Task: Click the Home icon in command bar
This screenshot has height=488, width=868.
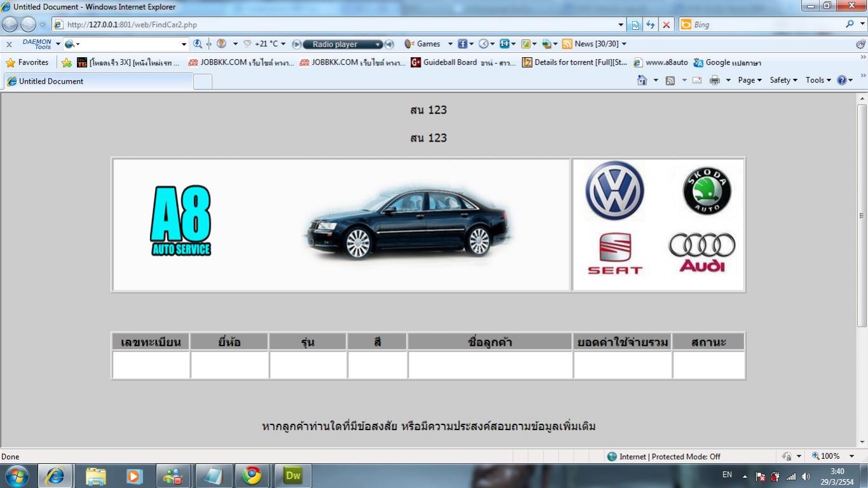Action: 642,80
